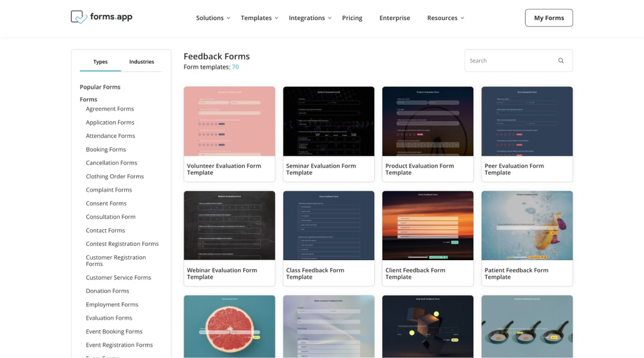Open the Popular Forms section
Screen dimensions: 644x358
click(x=100, y=87)
